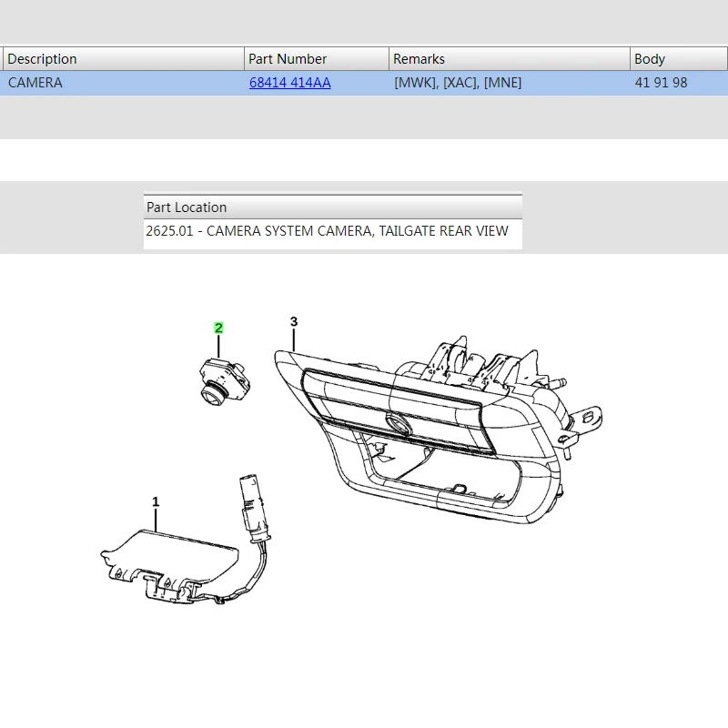Click the wiring harness bracket drawing
Image resolution: width=728 pixels, height=728 pixels.
186,540
